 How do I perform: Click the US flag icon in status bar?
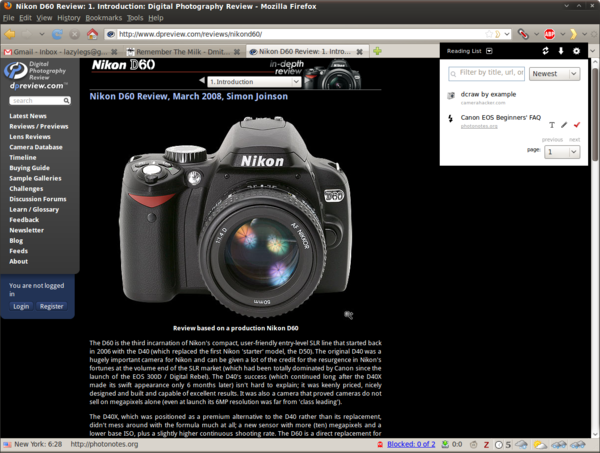coord(7,445)
